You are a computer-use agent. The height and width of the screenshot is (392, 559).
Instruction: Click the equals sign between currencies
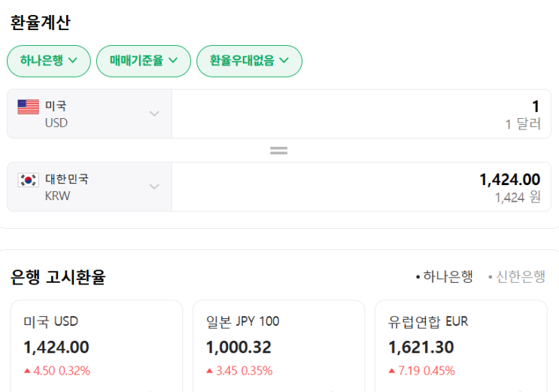[279, 150]
